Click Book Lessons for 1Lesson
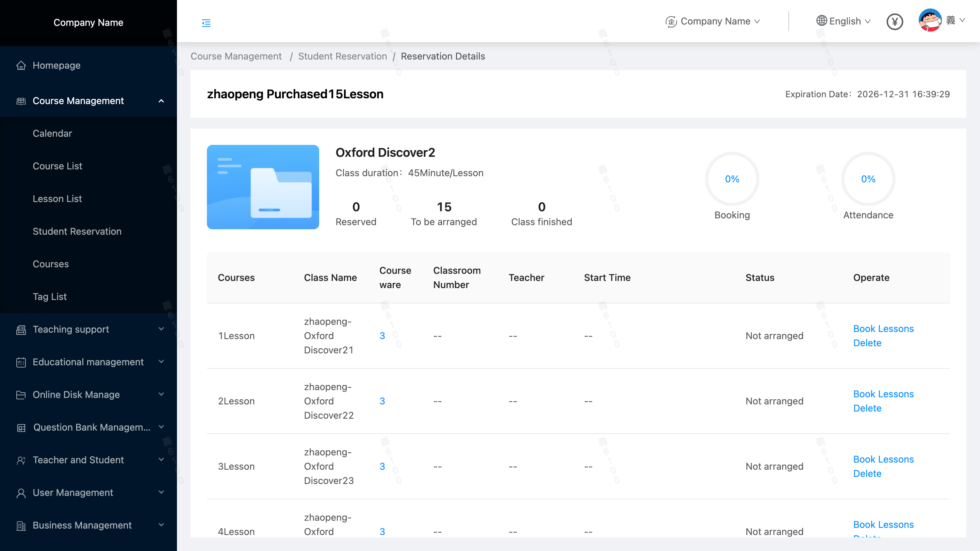The image size is (980, 551). coord(883,329)
